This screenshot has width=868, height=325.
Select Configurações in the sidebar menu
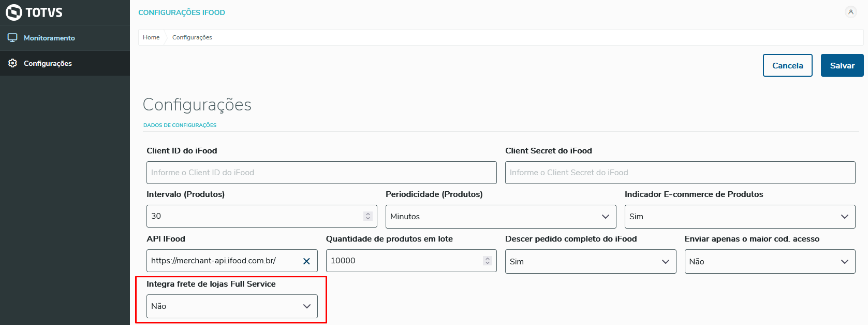click(48, 63)
